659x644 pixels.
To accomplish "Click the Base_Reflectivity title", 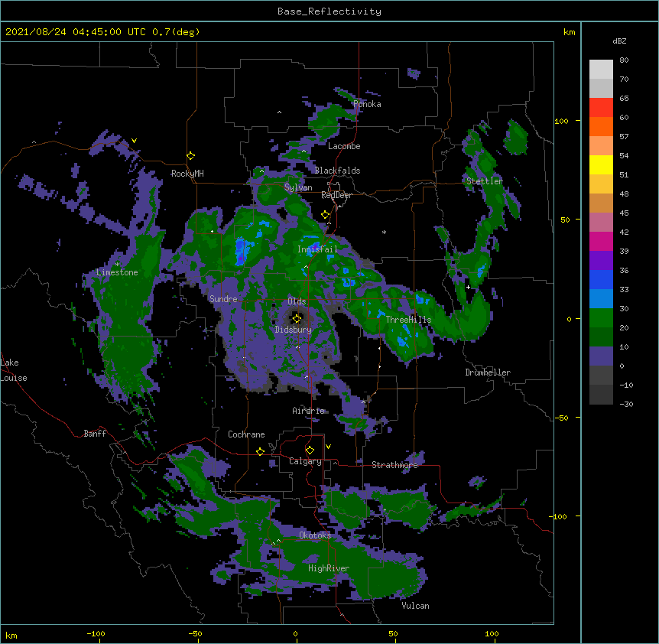I will (329, 11).
